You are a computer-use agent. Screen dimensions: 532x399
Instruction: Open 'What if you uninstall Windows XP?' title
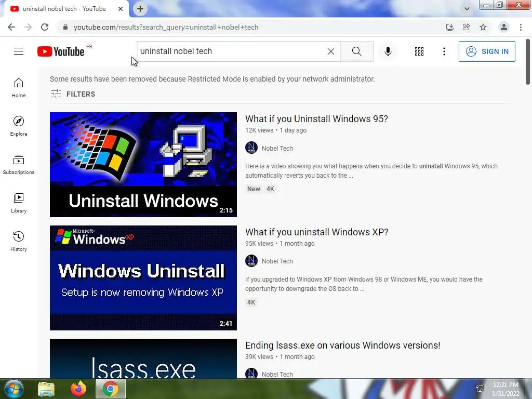pos(316,232)
